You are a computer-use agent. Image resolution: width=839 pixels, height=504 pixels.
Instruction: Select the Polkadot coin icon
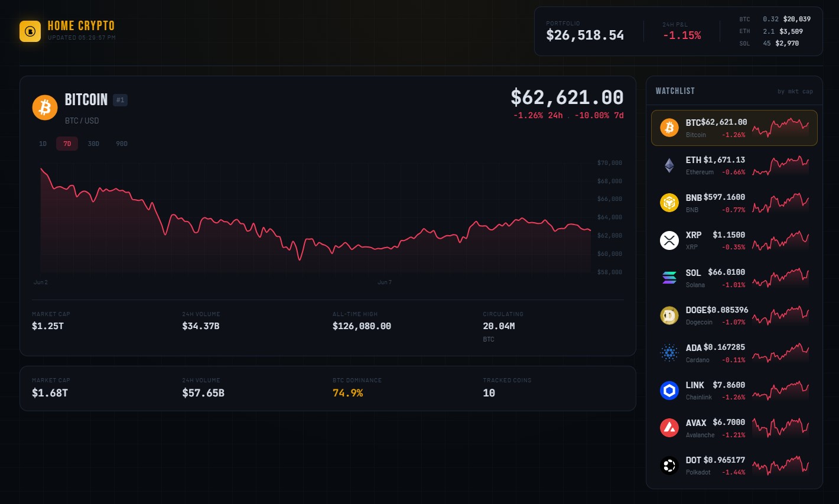click(669, 466)
